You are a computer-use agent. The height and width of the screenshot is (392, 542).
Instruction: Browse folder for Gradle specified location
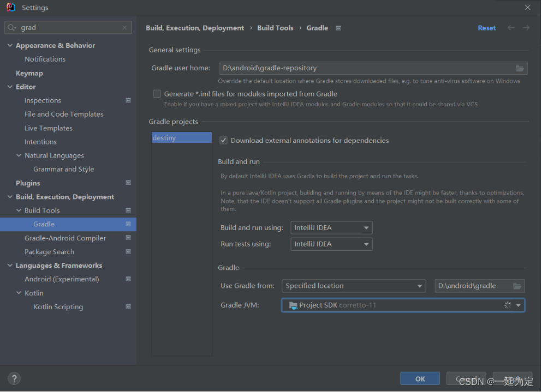pyautogui.click(x=517, y=286)
